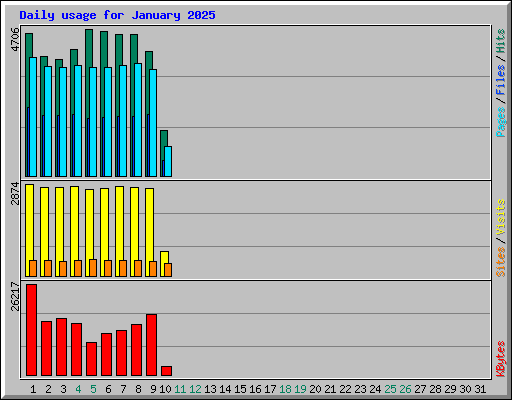Click the cyan Files bar for day 10
This screenshot has width=512, height=400.
(x=168, y=161)
